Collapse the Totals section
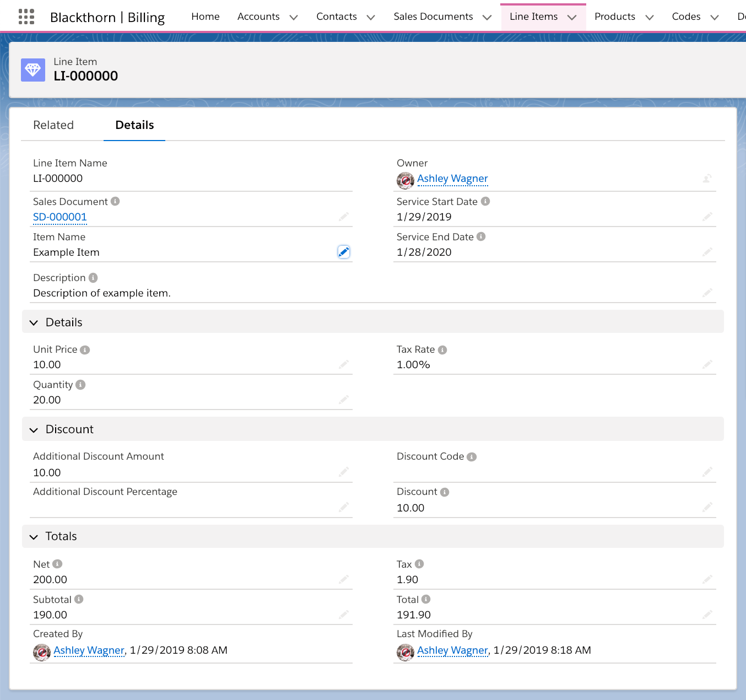This screenshot has width=746, height=700. [34, 536]
